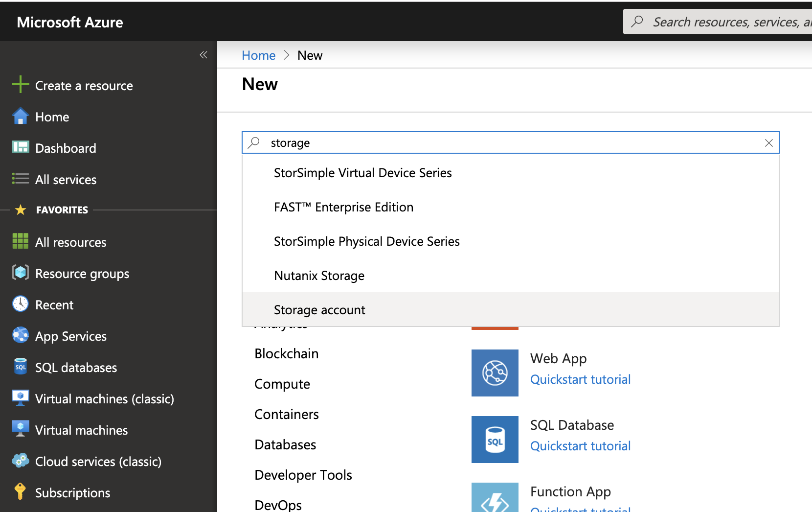The image size is (812, 512).
Task: Select StorSimple Physical Device Series suggestion
Action: (x=511, y=241)
